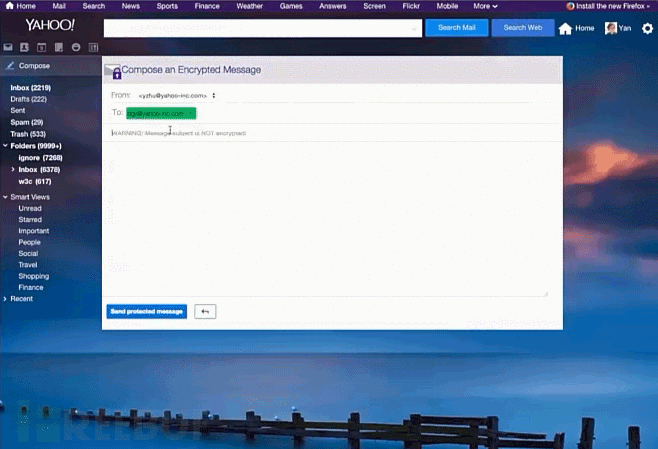
Task: Open the calendar icon in toolbar
Action: [x=42, y=47]
